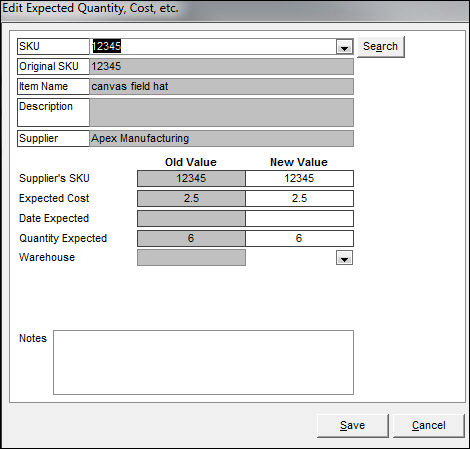
Task: Cancel the edit dialog
Action: click(x=429, y=425)
